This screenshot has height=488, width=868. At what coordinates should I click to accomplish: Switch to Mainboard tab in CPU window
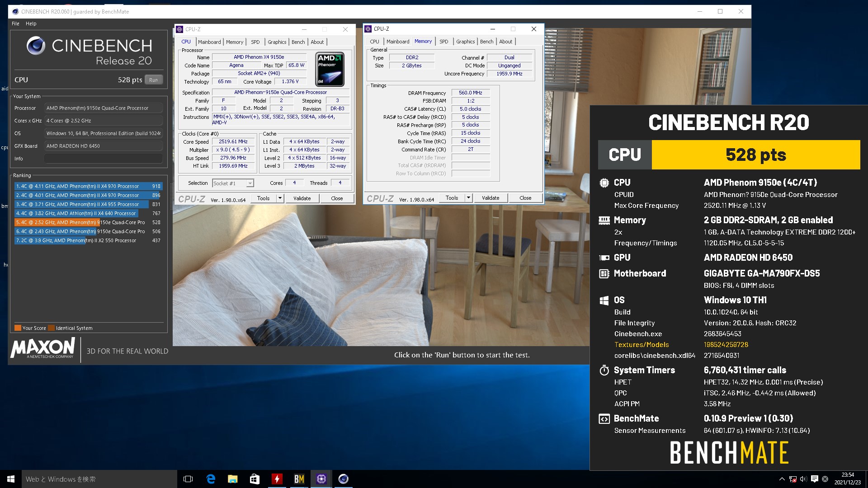[209, 42]
